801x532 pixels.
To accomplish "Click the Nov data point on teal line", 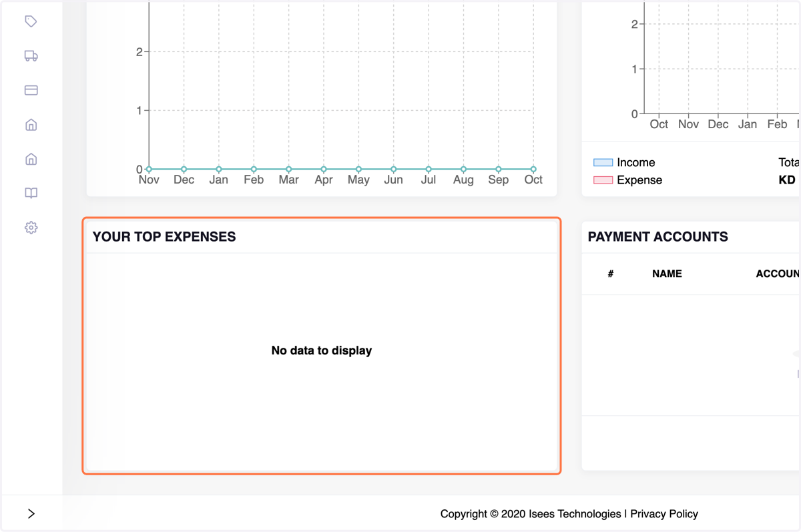I will [x=149, y=170].
